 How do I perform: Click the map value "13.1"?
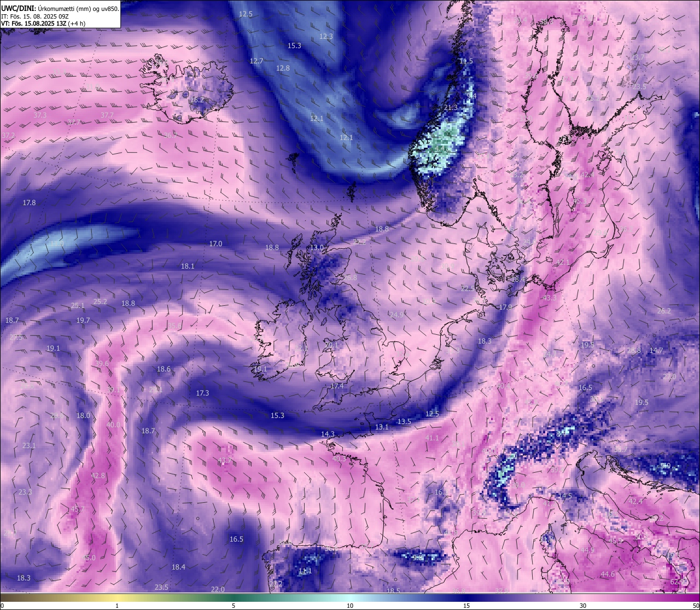coord(382,427)
